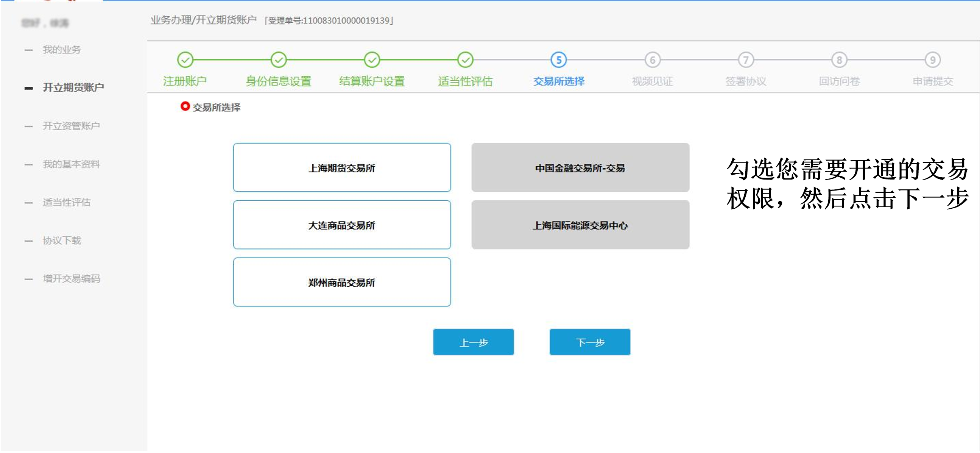Click the step 1 注册账户 checkmark icon
The width and height of the screenshot is (980, 453).
(185, 60)
